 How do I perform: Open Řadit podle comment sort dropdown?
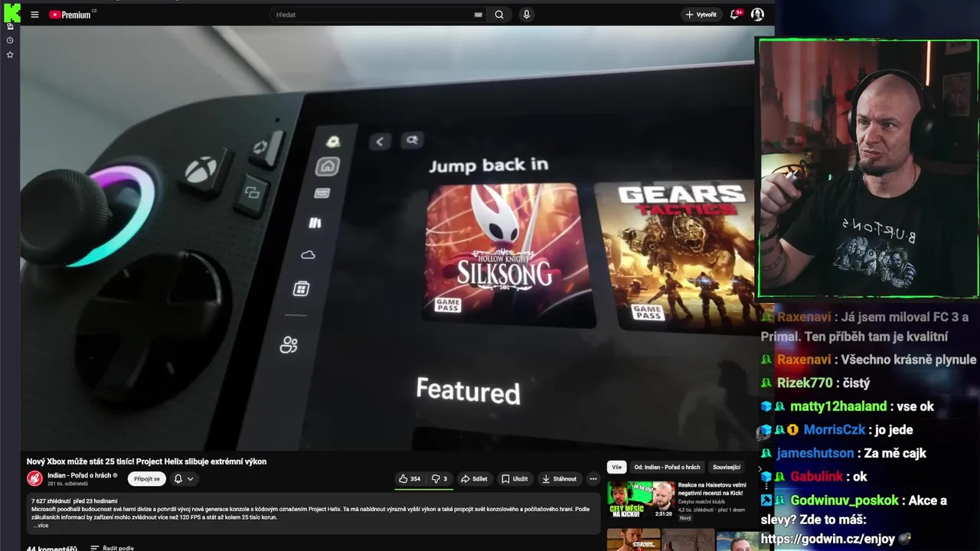(x=112, y=548)
